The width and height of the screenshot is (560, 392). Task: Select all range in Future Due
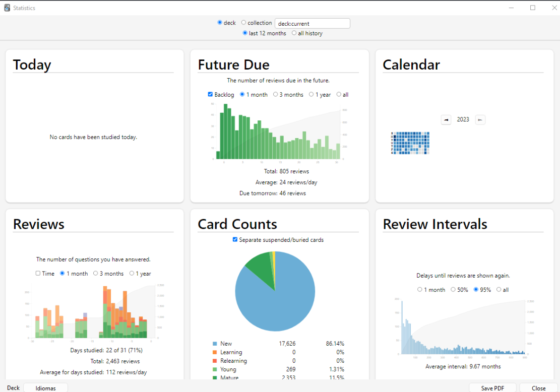(339, 94)
